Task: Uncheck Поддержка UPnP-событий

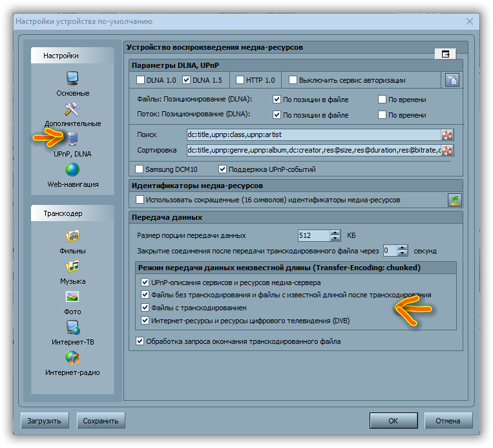Action: pos(224,169)
